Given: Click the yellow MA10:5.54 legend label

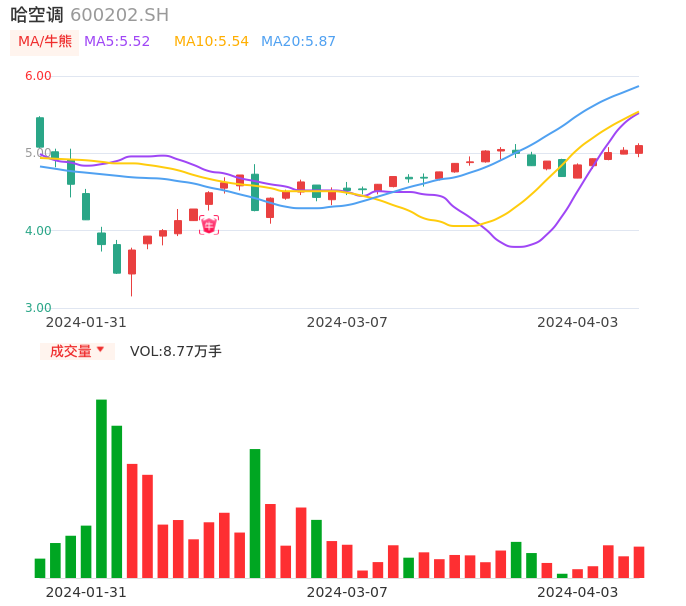Looking at the screenshot, I should point(211,41).
